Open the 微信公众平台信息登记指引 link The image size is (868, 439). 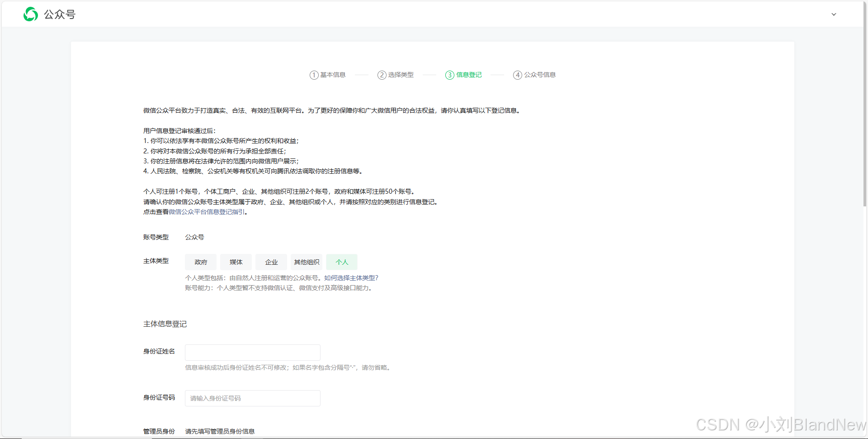click(x=207, y=212)
